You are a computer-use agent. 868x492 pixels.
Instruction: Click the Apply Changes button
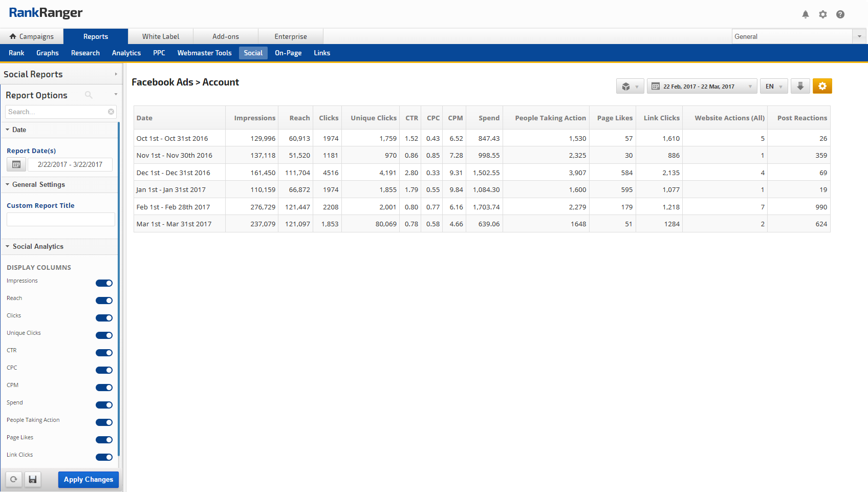(x=89, y=480)
